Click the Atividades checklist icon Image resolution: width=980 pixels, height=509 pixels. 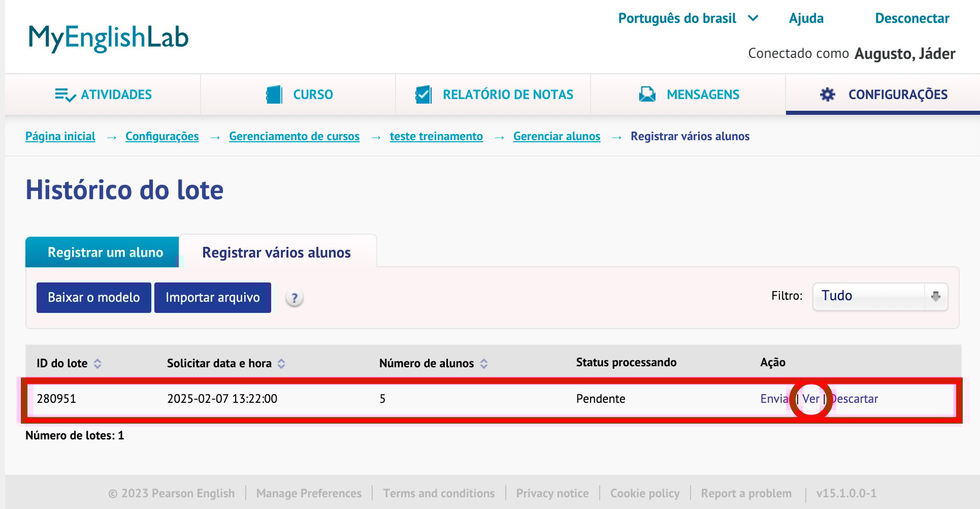(x=65, y=95)
